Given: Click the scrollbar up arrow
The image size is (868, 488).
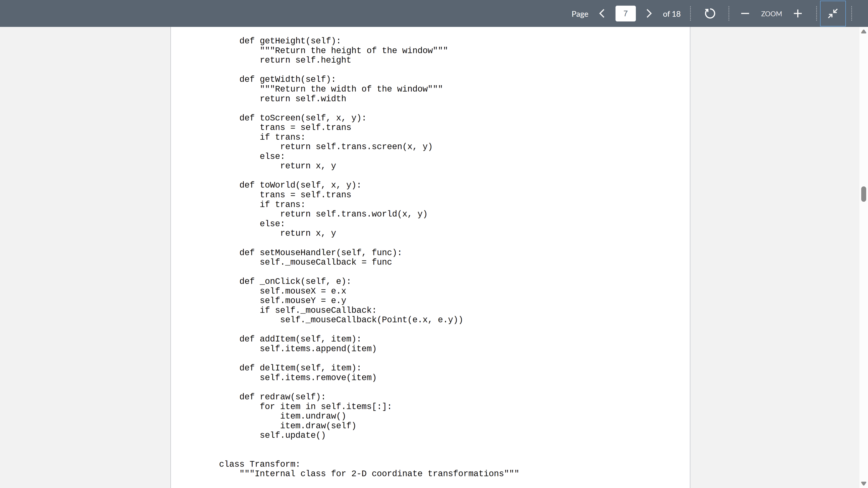Looking at the screenshot, I should pos(863,32).
